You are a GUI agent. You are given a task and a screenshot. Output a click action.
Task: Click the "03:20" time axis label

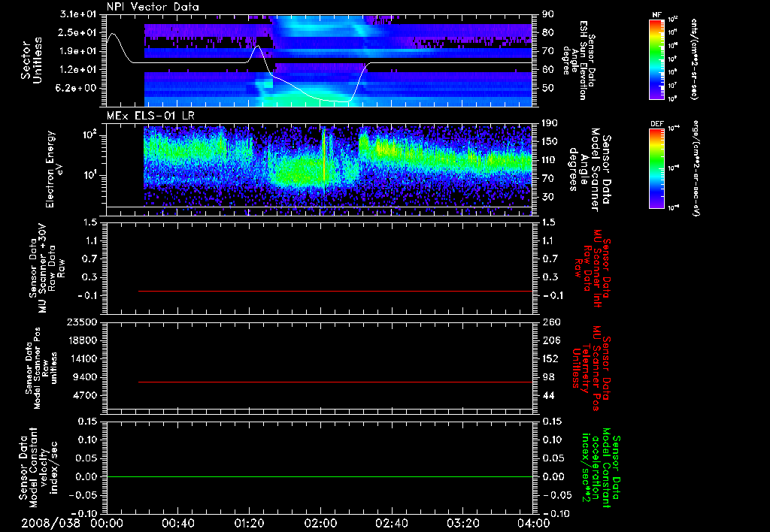[462, 523]
